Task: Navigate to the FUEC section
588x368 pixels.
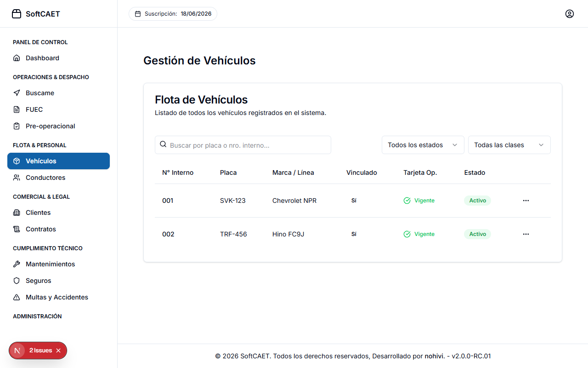Action: (x=58, y=109)
